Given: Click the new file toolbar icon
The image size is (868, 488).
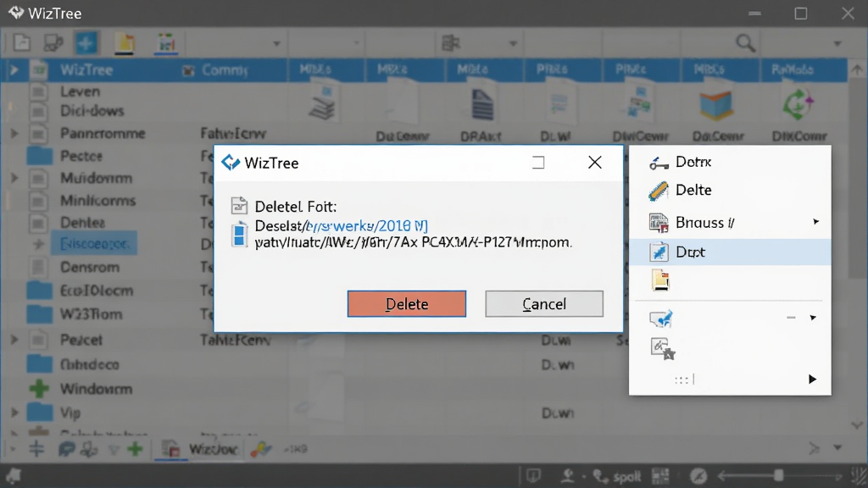Looking at the screenshot, I should click(x=21, y=42).
